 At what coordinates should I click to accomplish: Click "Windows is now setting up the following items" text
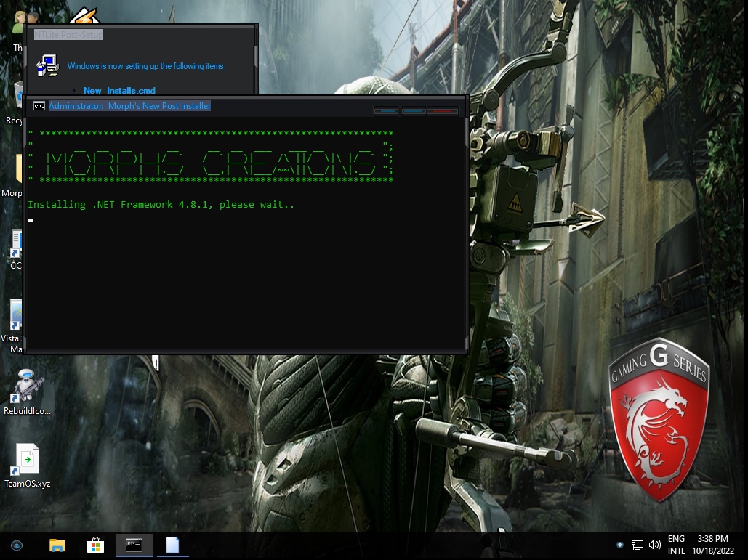click(146, 66)
